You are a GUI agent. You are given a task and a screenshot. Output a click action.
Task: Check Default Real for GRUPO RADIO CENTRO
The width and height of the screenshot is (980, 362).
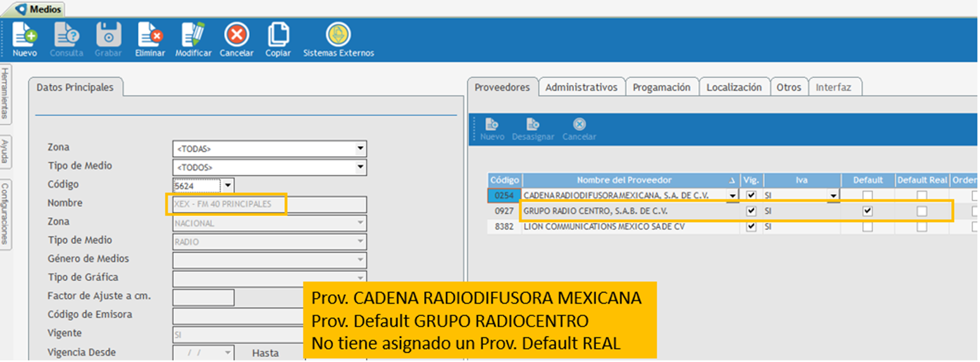pyautogui.click(x=922, y=211)
